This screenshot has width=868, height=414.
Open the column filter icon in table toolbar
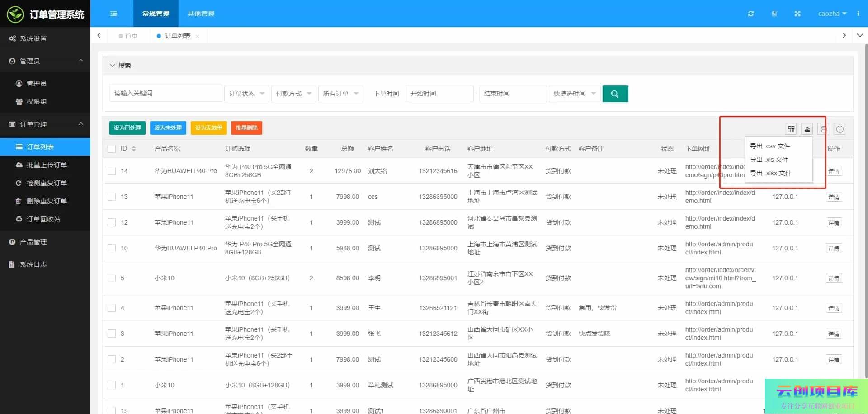791,129
